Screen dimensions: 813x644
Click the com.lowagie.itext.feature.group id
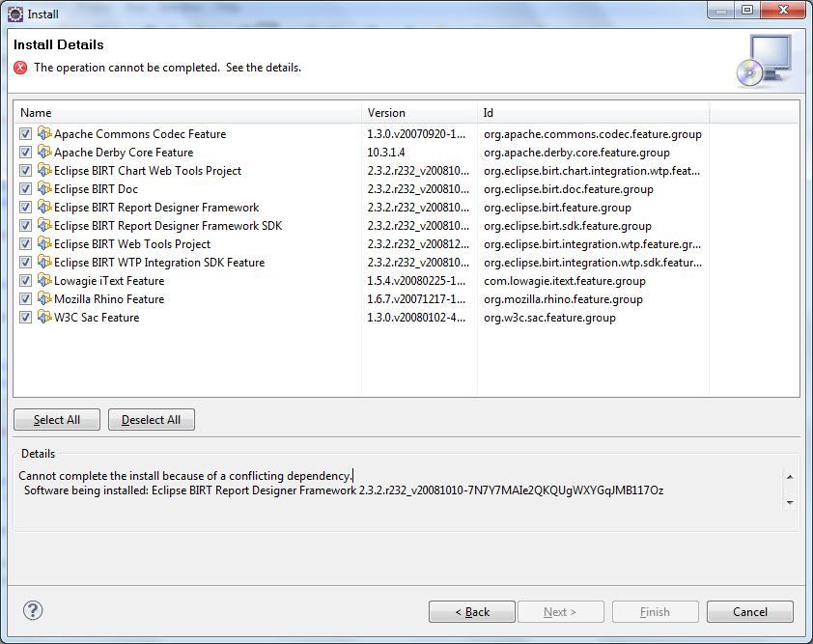565,281
